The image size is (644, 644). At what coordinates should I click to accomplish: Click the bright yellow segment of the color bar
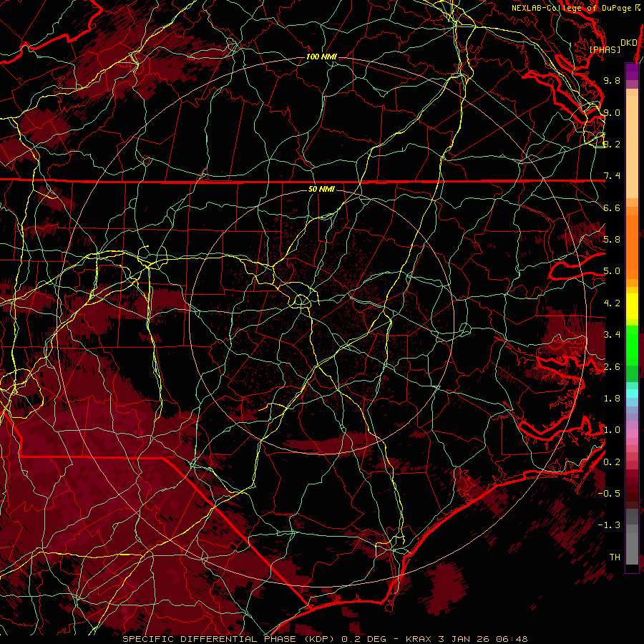pyautogui.click(x=632, y=306)
